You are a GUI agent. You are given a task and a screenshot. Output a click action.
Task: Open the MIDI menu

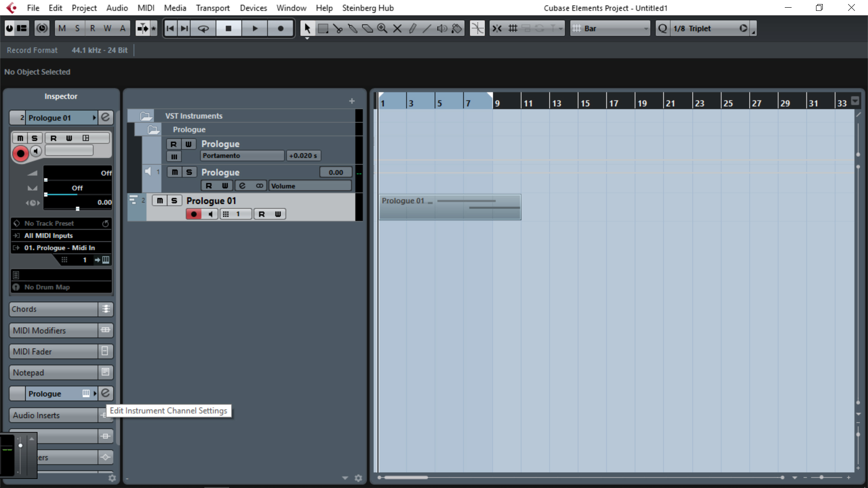(x=146, y=8)
